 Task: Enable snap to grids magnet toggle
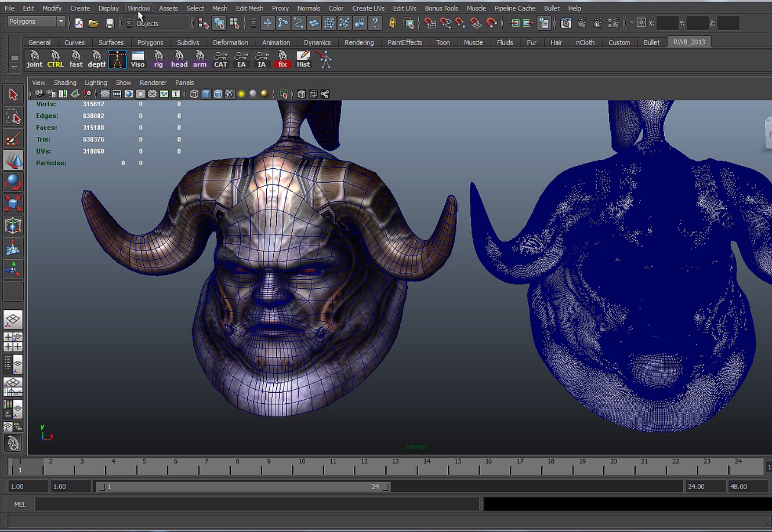430,23
